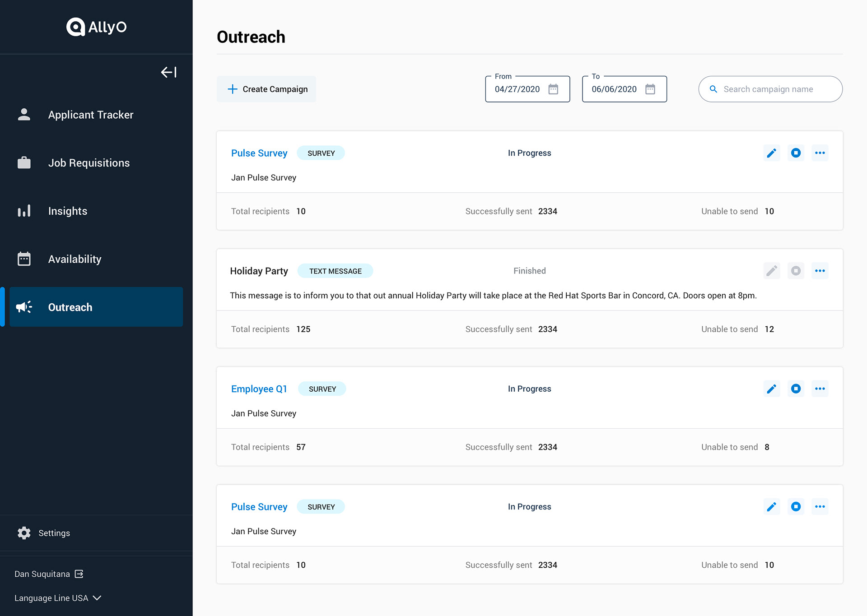
Task: Collapse the sidebar with arrow icon
Action: (x=168, y=72)
